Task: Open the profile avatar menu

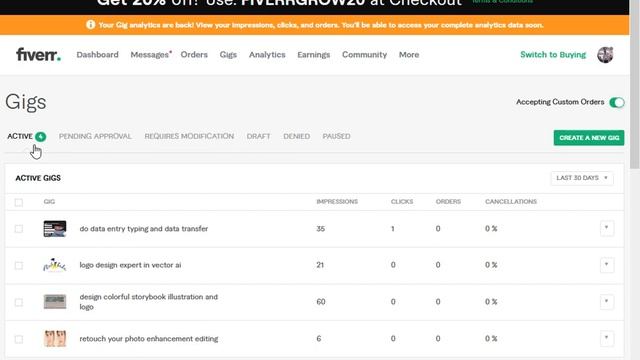Action: pos(605,55)
